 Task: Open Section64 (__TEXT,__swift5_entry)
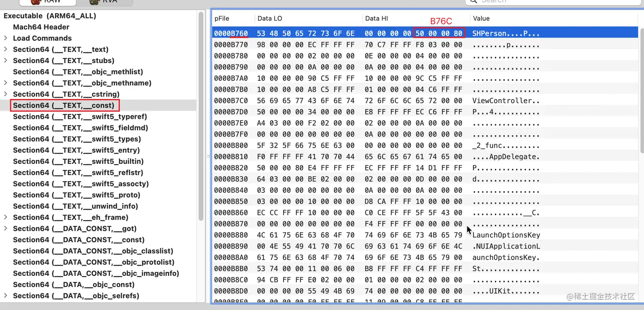[76, 150]
